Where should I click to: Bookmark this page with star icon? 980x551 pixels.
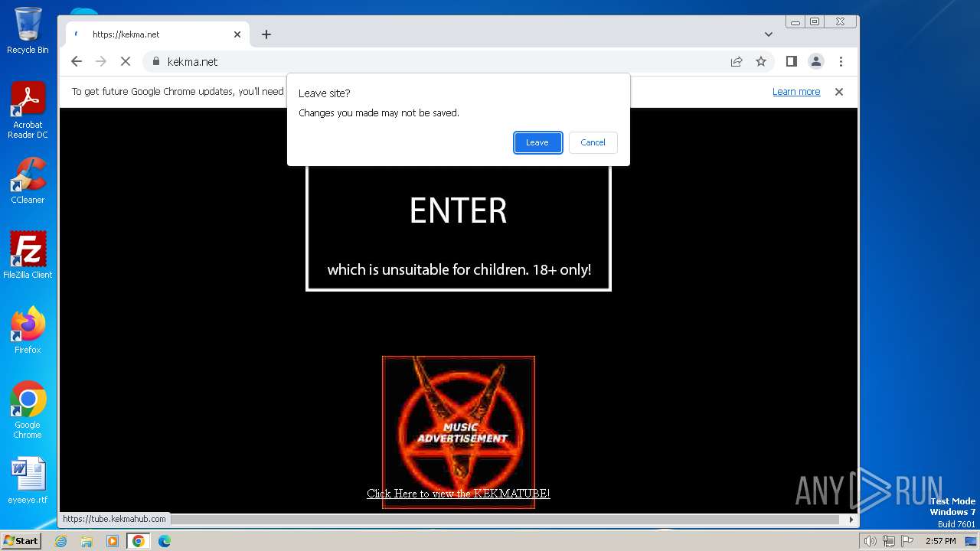(761, 61)
